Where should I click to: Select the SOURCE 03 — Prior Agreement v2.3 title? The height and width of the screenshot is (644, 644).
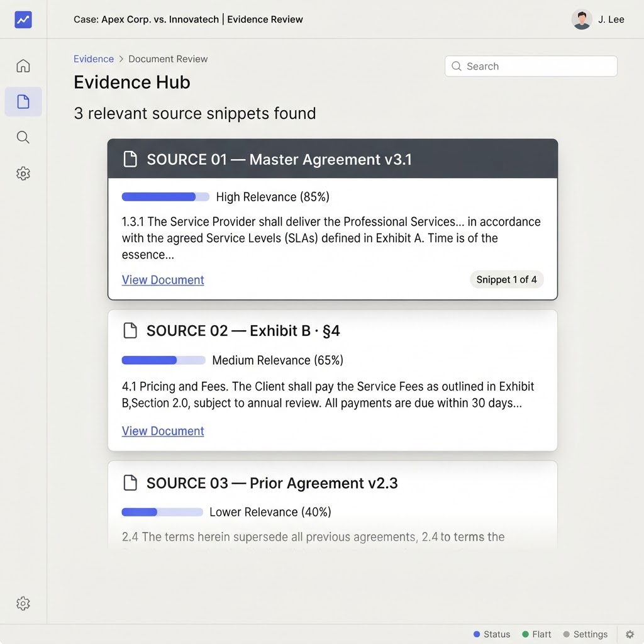click(x=272, y=483)
